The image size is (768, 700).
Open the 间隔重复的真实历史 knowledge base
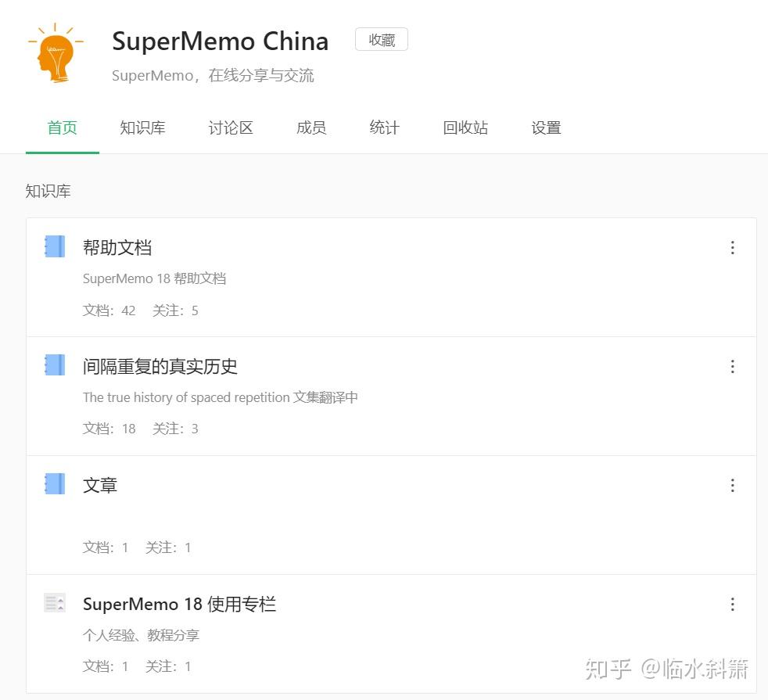point(161,366)
